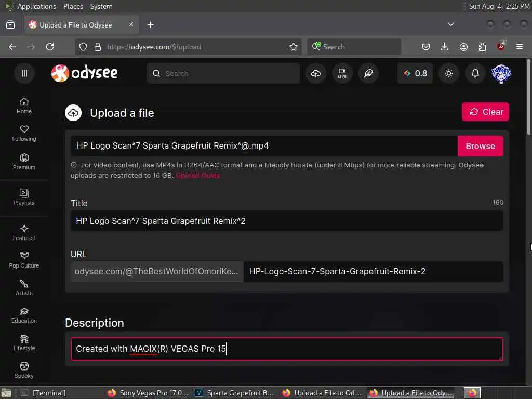Go forward with browser forward arrow

point(31,47)
